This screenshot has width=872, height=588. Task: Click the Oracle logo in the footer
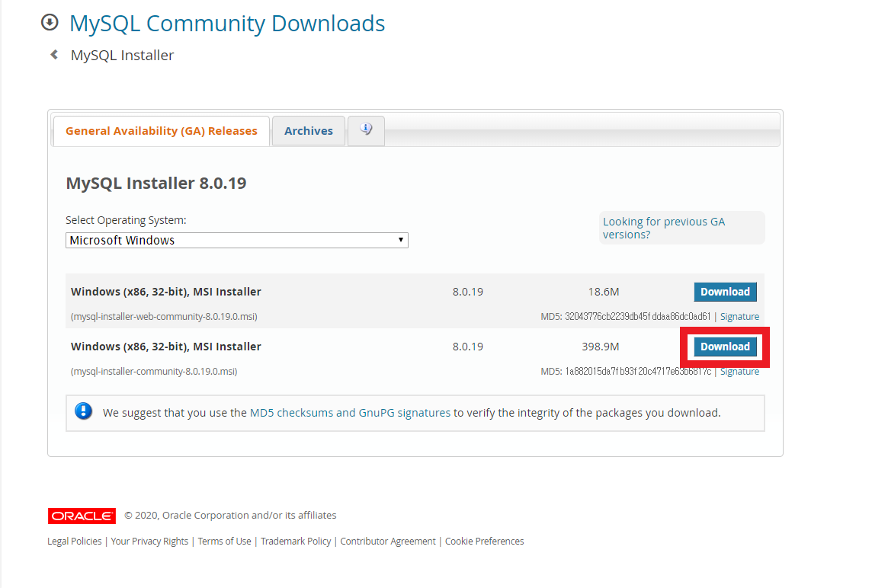(x=82, y=516)
